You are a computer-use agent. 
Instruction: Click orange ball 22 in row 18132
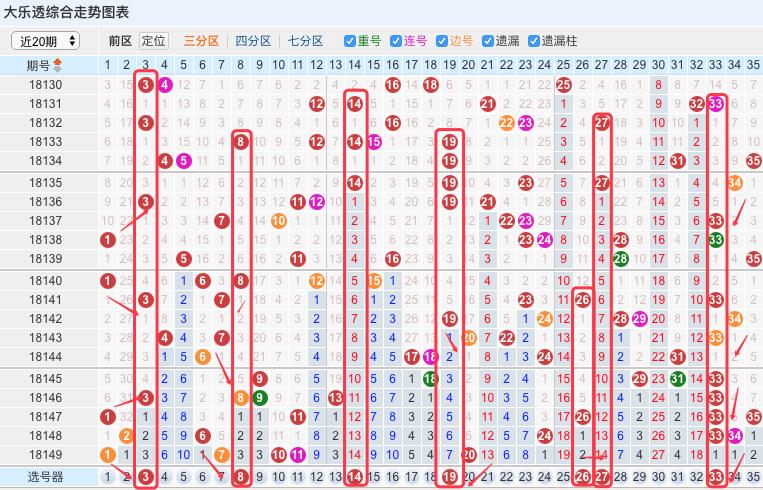point(507,123)
